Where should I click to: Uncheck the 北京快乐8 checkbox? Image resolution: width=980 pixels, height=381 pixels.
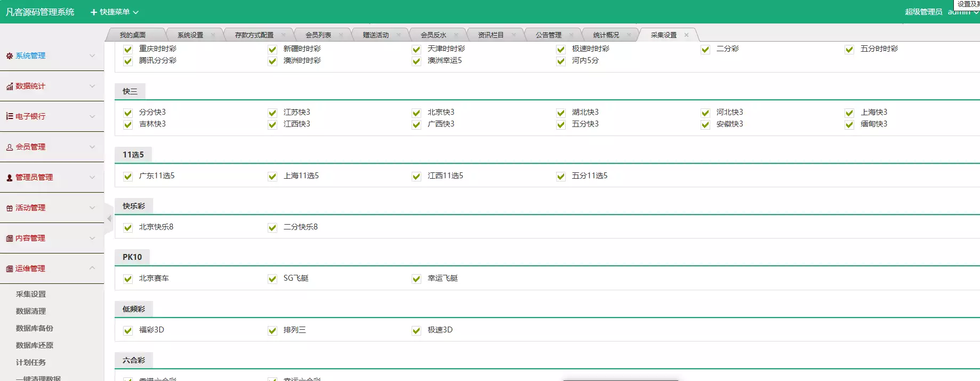tap(128, 228)
